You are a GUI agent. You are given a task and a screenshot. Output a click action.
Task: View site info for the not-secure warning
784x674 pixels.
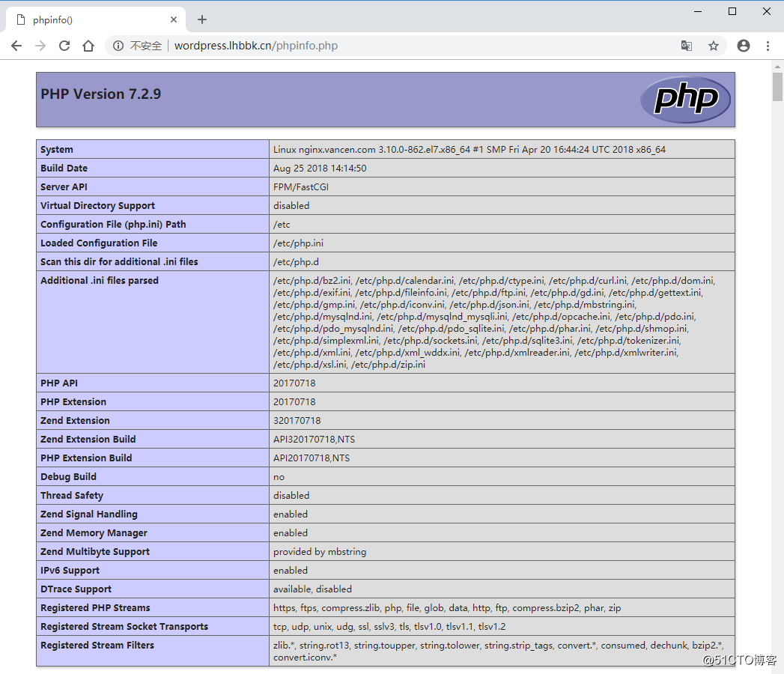click(118, 46)
